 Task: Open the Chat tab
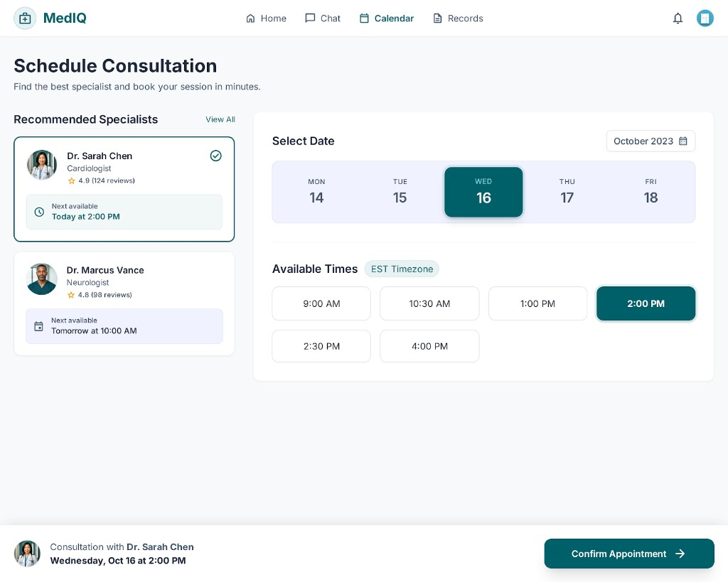323,18
